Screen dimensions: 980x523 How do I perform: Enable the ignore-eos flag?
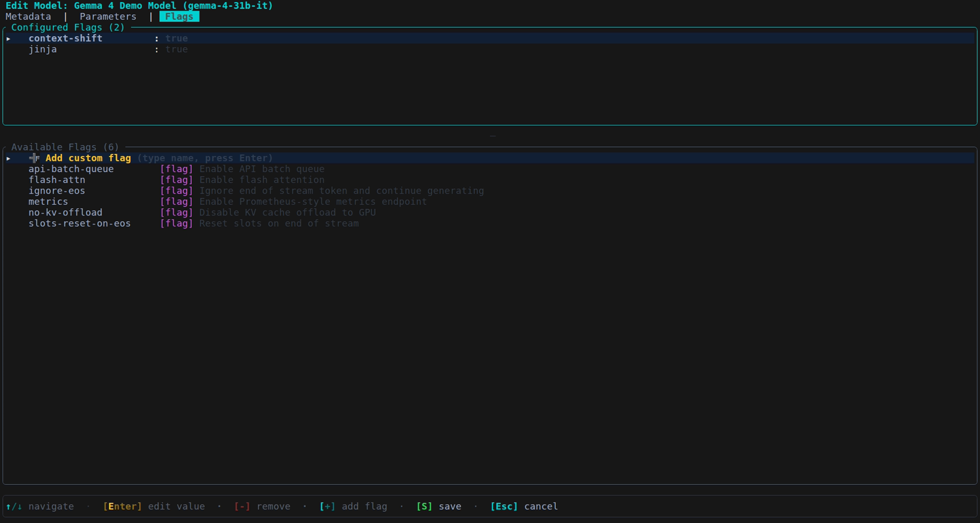click(57, 191)
